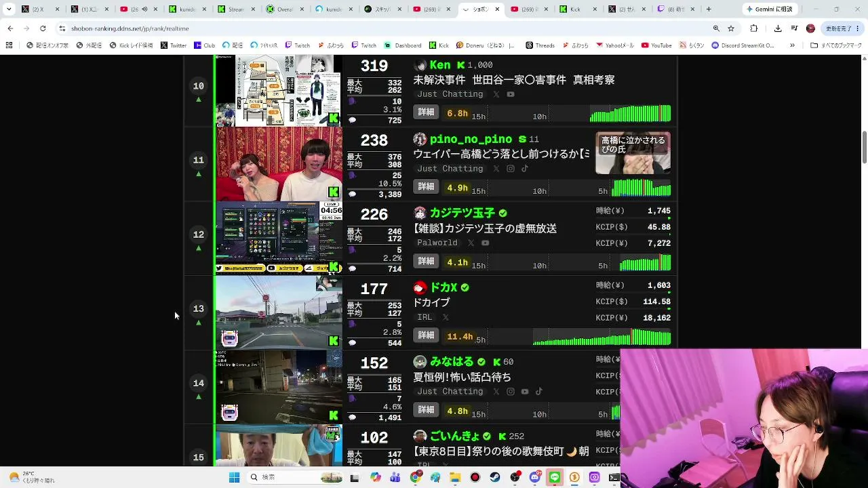Open カジテツ玉子's X (Twitter) icon
868x488 pixels.
tap(471, 243)
